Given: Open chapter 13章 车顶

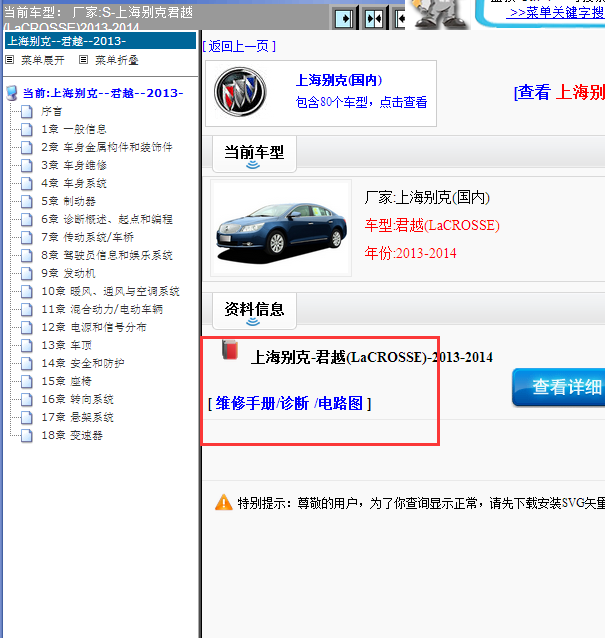Looking at the screenshot, I should [66, 345].
